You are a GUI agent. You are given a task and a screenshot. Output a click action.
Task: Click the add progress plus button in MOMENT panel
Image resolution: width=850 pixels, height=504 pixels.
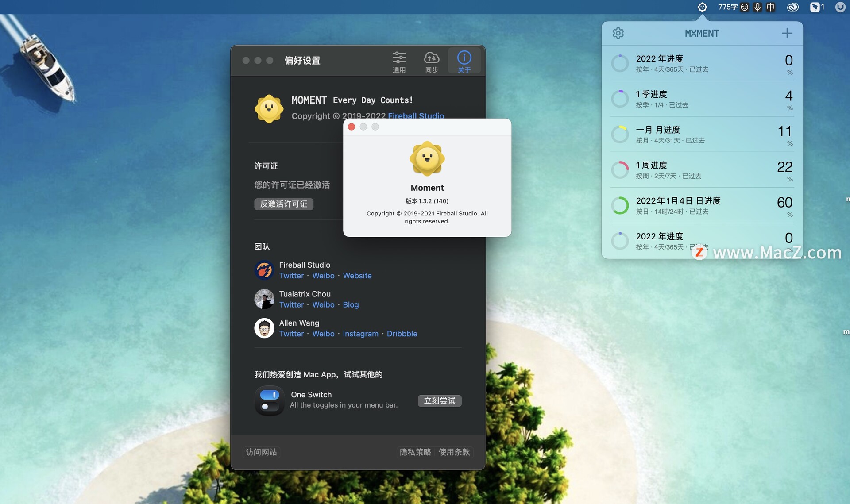click(x=787, y=33)
